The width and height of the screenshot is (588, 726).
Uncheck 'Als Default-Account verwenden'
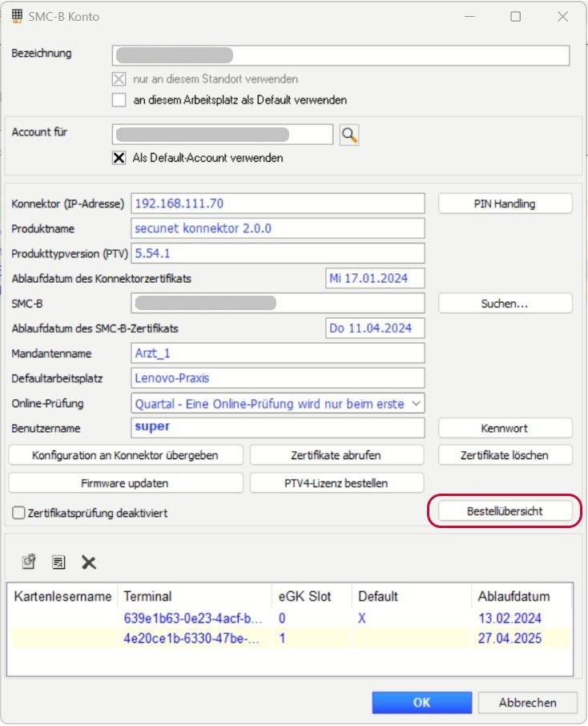coord(119,158)
